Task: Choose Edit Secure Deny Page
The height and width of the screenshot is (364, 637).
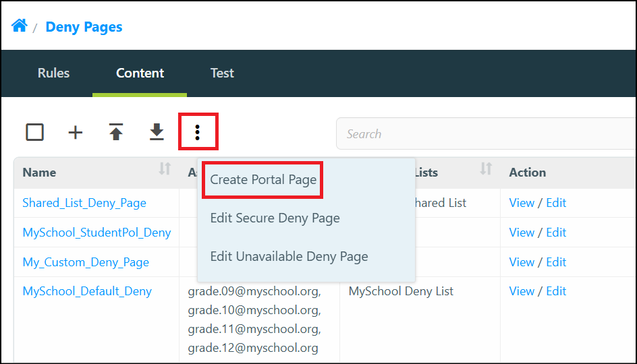Action: pos(275,218)
